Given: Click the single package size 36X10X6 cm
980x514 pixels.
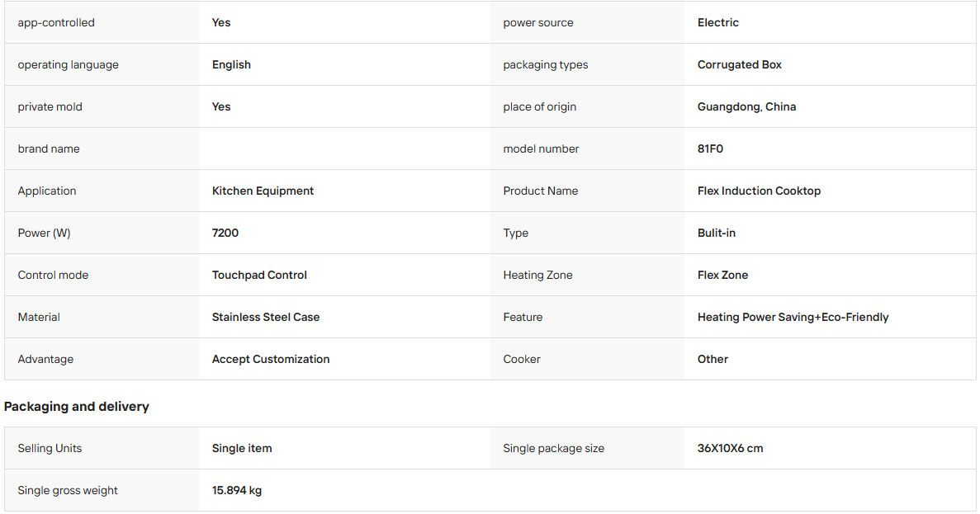Looking at the screenshot, I should click(x=730, y=449).
